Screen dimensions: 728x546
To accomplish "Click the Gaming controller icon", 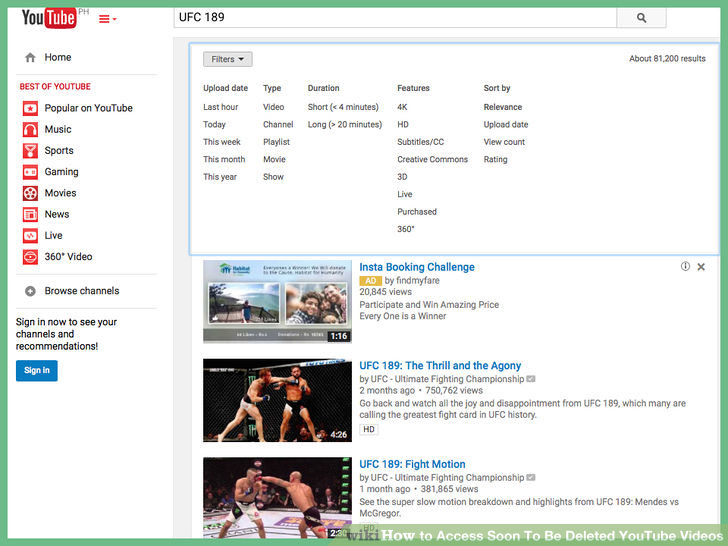I will [30, 172].
